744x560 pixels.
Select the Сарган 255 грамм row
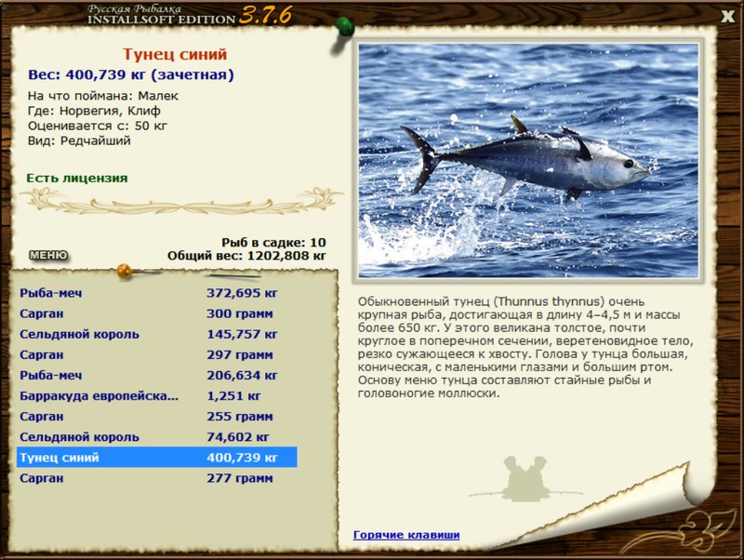pos(157,417)
